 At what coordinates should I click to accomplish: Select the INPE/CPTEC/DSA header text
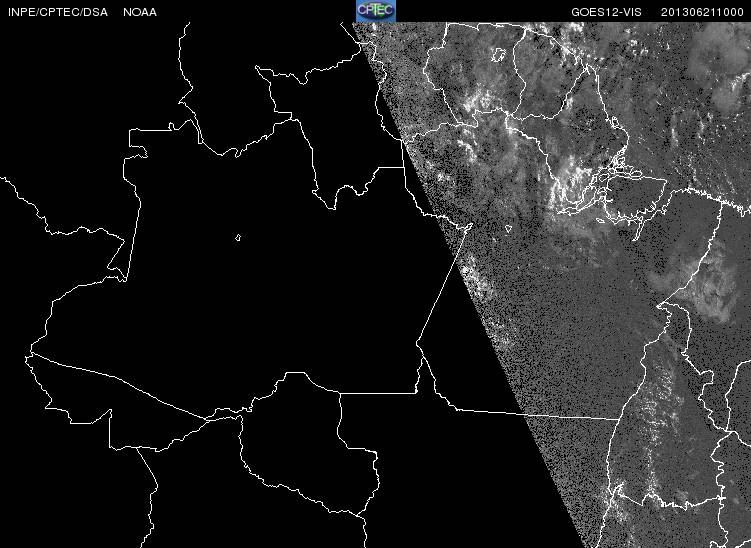[58, 12]
